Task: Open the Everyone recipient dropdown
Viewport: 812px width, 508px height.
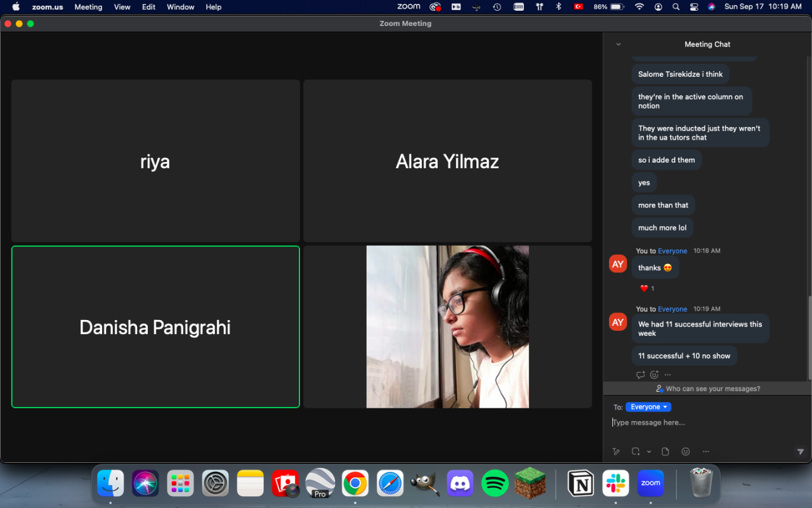Action: (x=648, y=407)
